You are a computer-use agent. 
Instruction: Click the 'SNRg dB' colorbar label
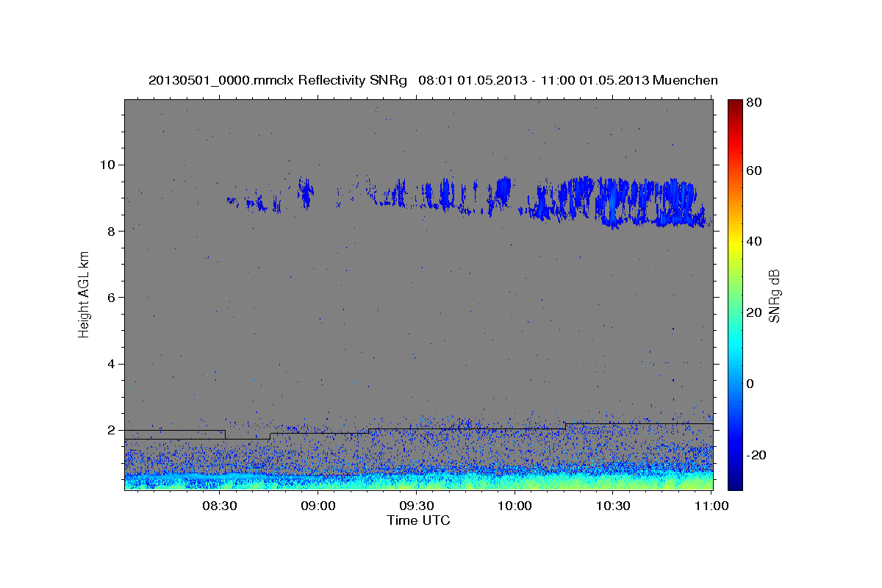click(x=774, y=295)
